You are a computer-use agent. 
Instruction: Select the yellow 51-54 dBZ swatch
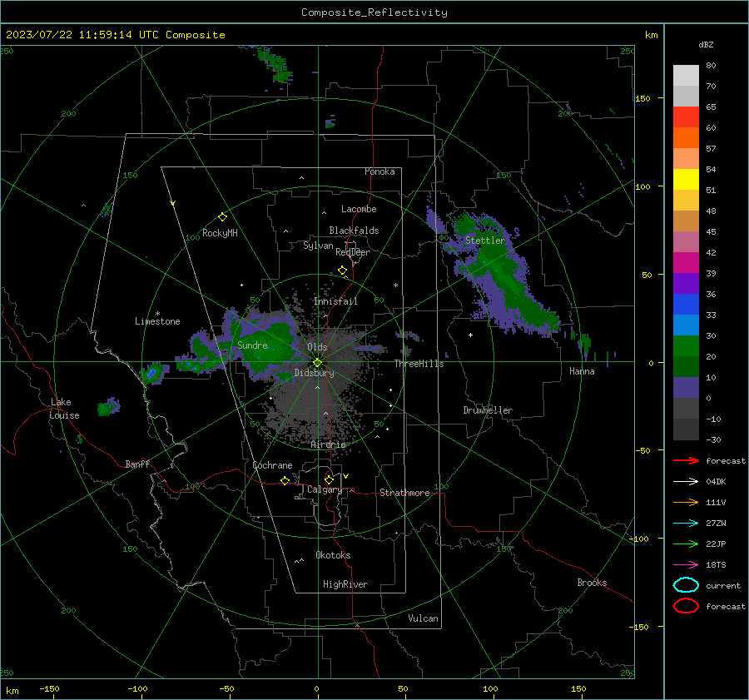click(x=686, y=179)
